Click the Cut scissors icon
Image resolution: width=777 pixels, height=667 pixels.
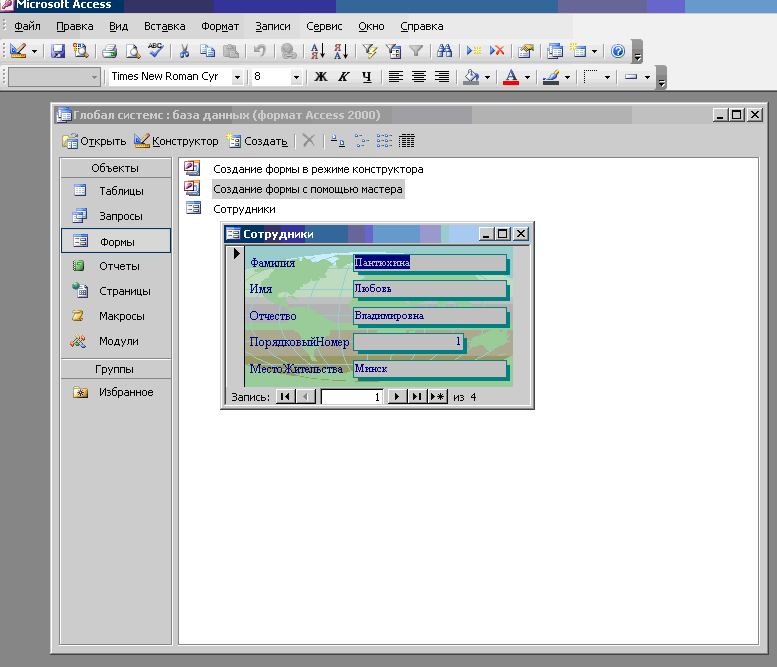tap(184, 51)
